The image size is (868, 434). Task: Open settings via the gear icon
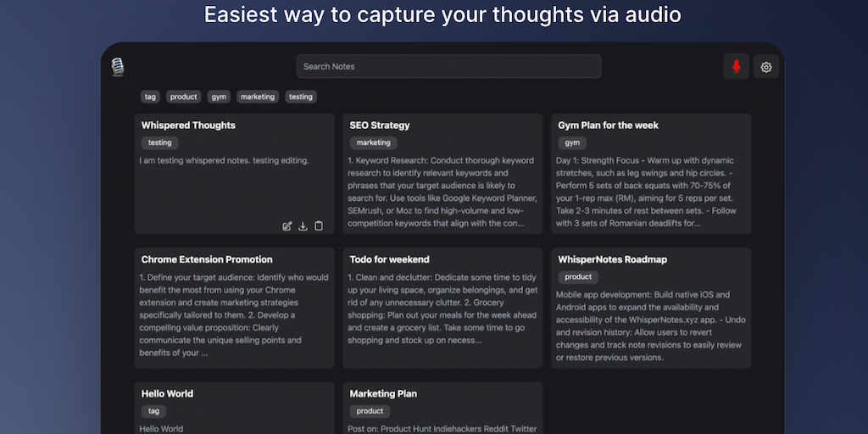pos(766,67)
